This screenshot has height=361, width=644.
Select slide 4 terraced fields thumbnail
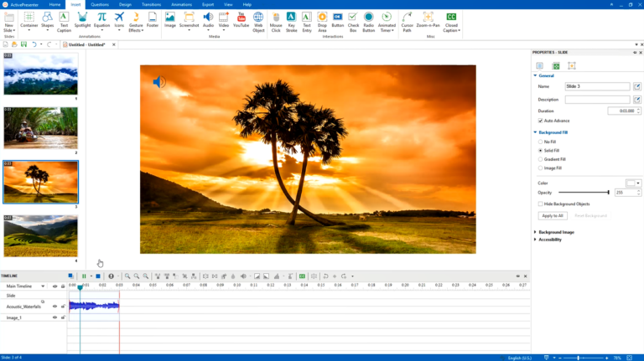[40, 236]
